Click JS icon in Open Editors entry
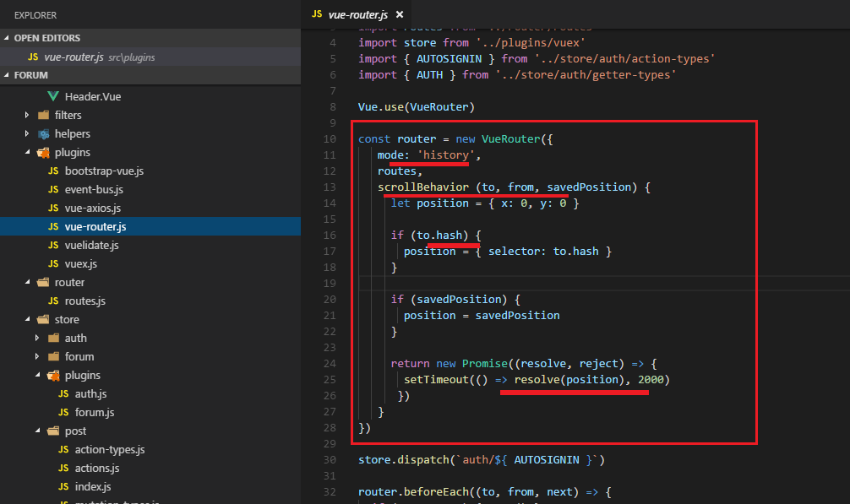The image size is (850, 504). [33, 57]
